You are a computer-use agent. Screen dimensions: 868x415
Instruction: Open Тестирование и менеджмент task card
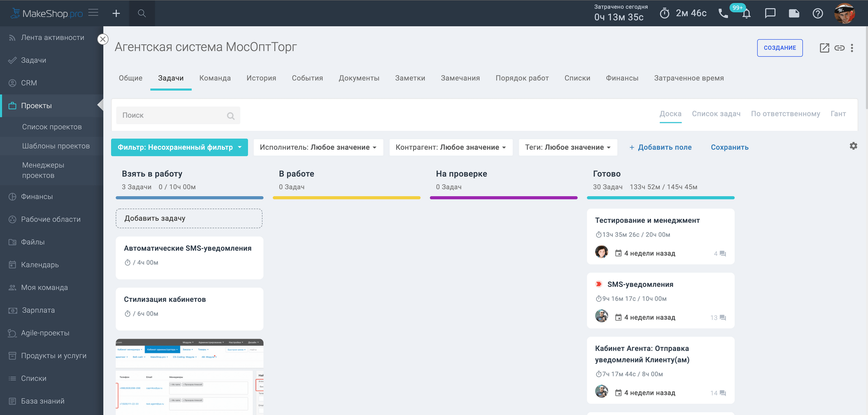pyautogui.click(x=660, y=237)
